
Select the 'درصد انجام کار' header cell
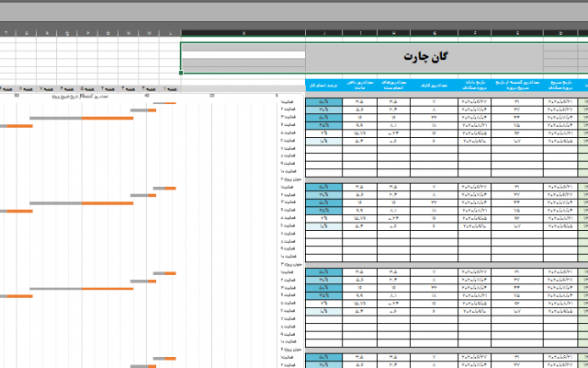point(322,84)
